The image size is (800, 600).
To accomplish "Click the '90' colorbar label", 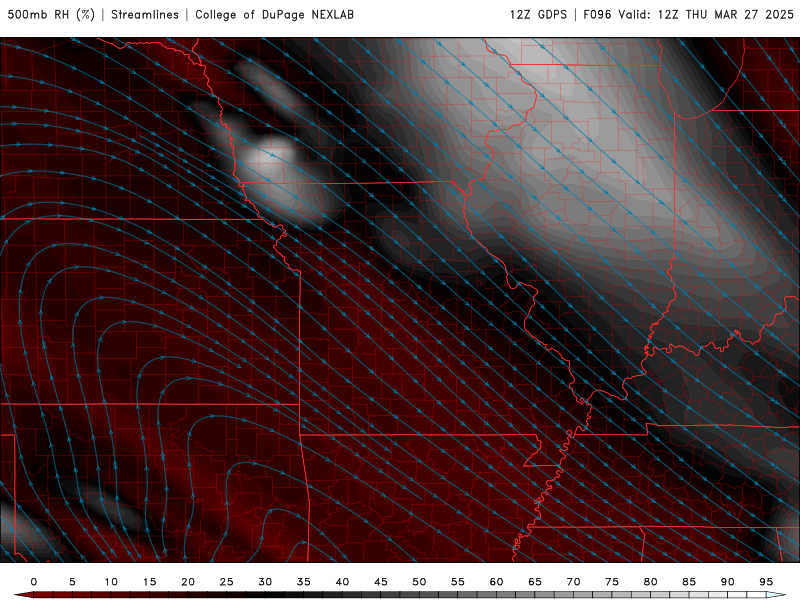I will point(727,582).
